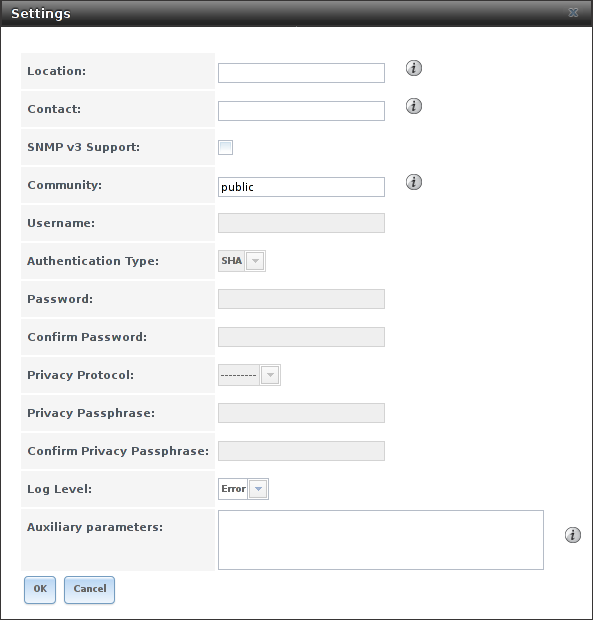Enable the SNMP v3 Support checkbox
The height and width of the screenshot is (620, 593).
225,147
